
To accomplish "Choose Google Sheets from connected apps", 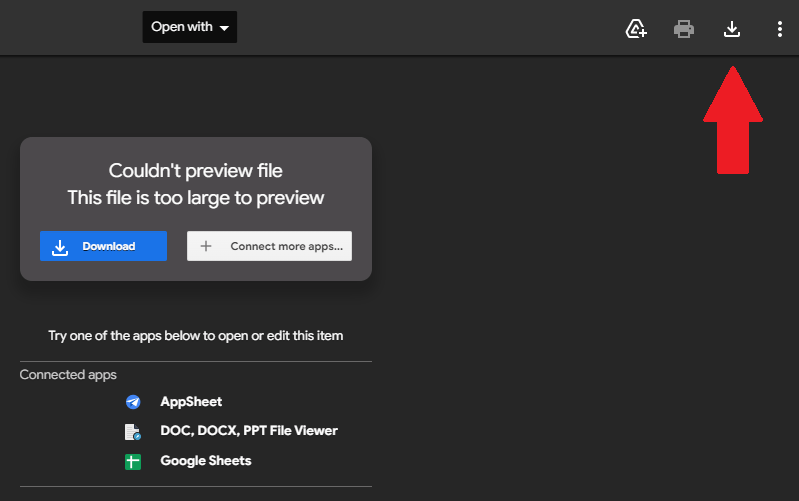I will [205, 461].
